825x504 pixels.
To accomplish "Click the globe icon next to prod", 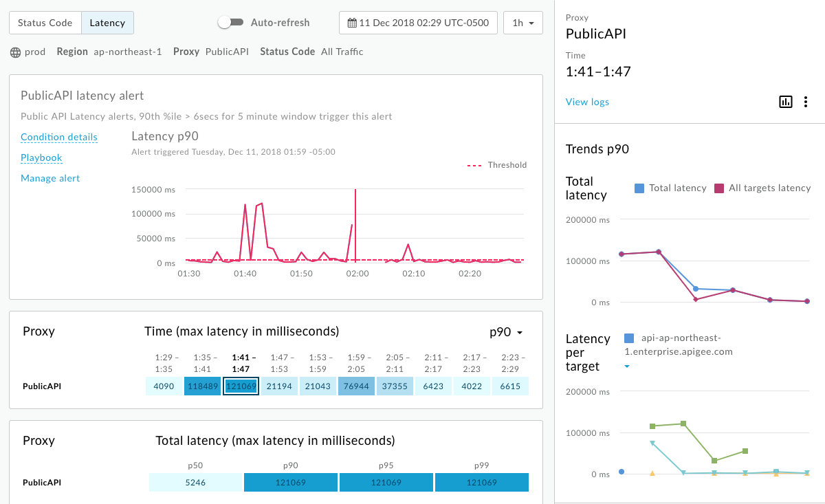I will tap(15, 52).
